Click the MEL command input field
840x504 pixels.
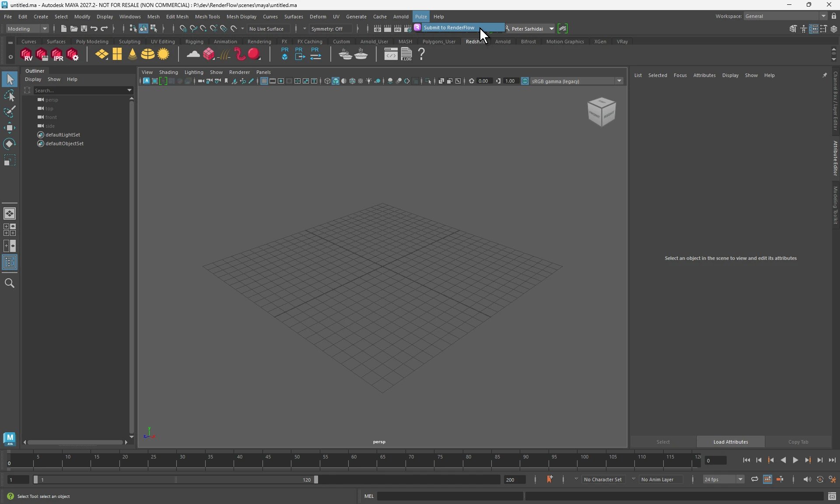pyautogui.click(x=450, y=496)
